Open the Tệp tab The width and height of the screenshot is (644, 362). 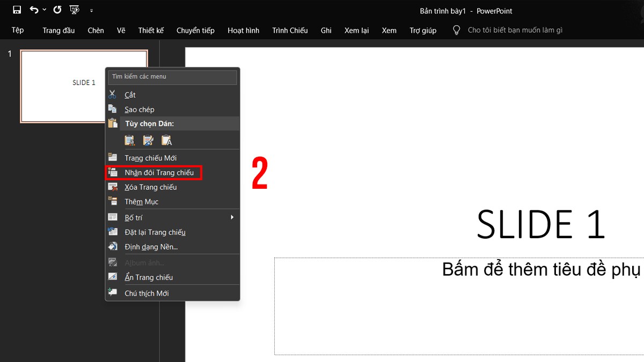tap(18, 30)
